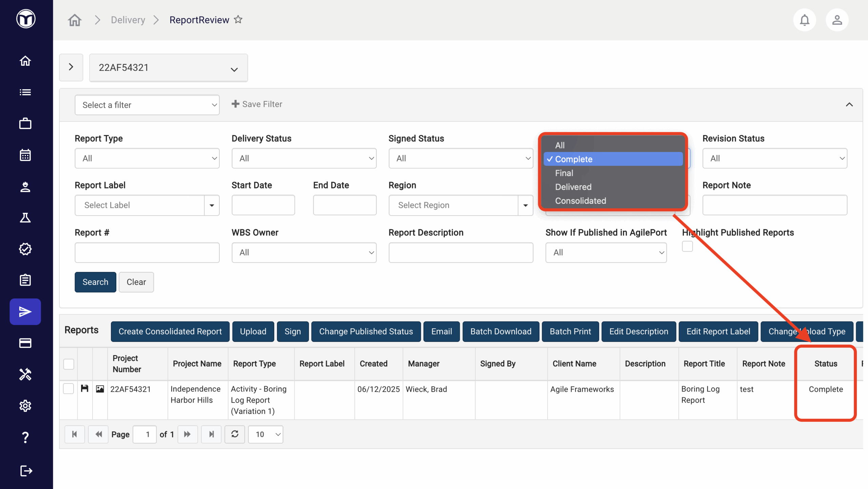
Task: Click the lab flask sidebar icon
Action: (x=25, y=218)
